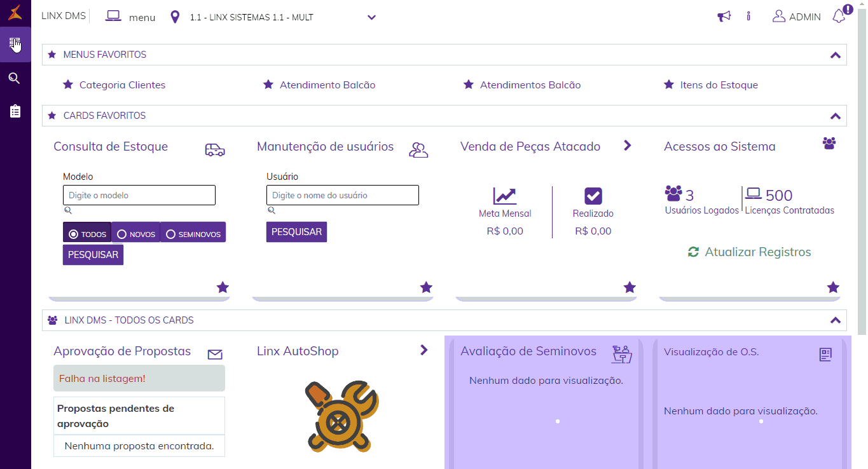The height and width of the screenshot is (469, 868).
Task: Click the laptop menu icon in header
Action: pos(113,17)
